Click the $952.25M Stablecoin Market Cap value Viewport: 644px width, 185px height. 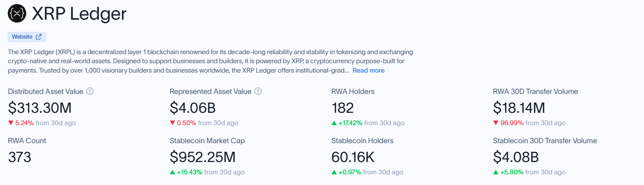pyautogui.click(x=203, y=157)
